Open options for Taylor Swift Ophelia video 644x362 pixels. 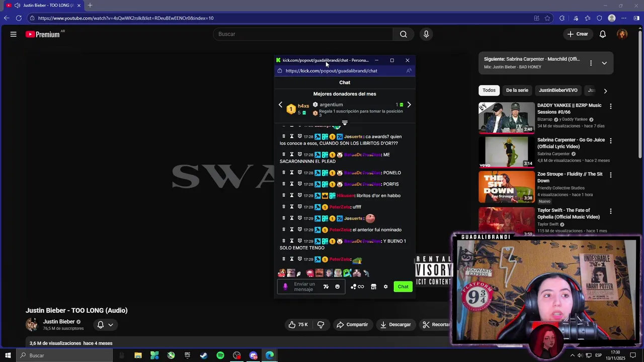point(611,211)
